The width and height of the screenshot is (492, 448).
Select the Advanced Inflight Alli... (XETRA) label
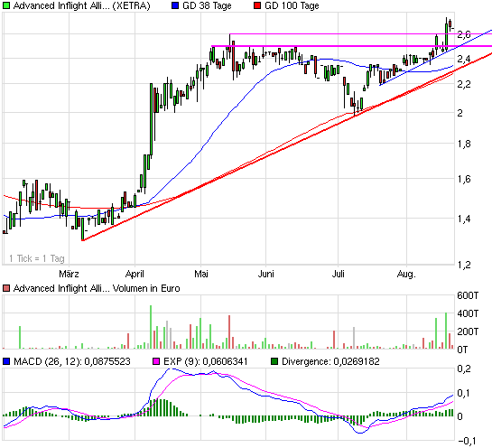(x=82, y=5)
